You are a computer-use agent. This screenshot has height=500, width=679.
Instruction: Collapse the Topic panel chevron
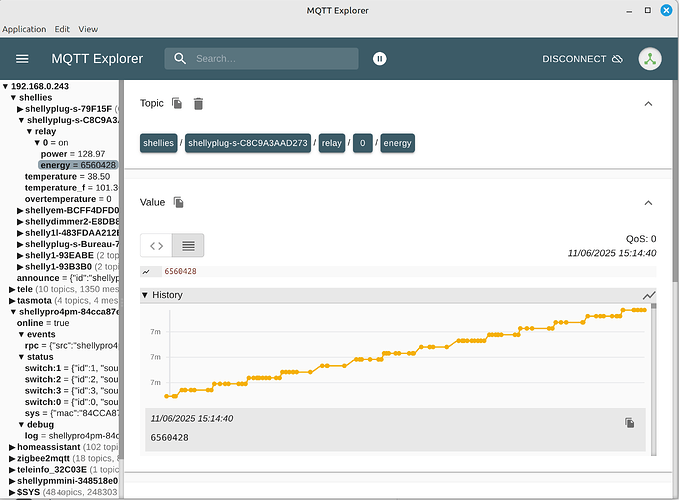pos(648,103)
